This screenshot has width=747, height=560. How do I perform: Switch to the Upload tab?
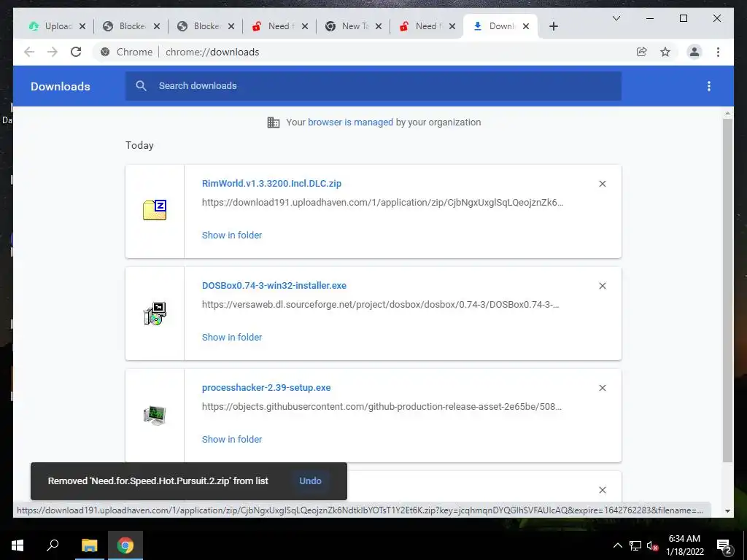coord(50,26)
